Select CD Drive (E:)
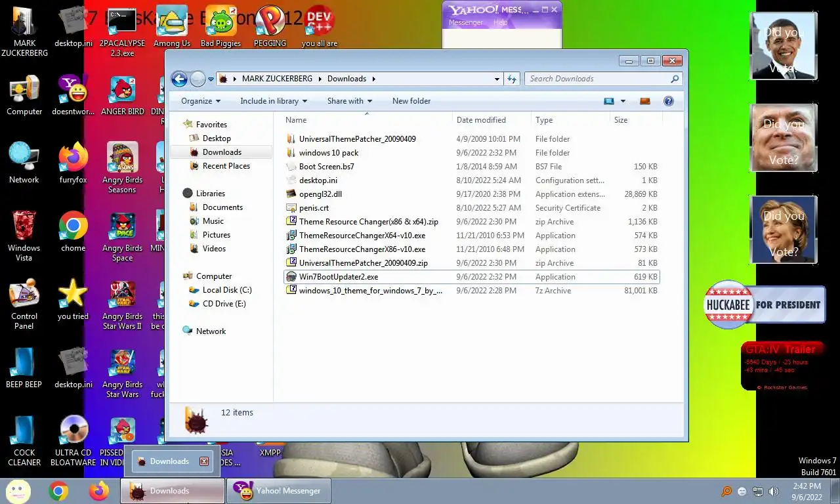The width and height of the screenshot is (840, 504). (x=224, y=304)
